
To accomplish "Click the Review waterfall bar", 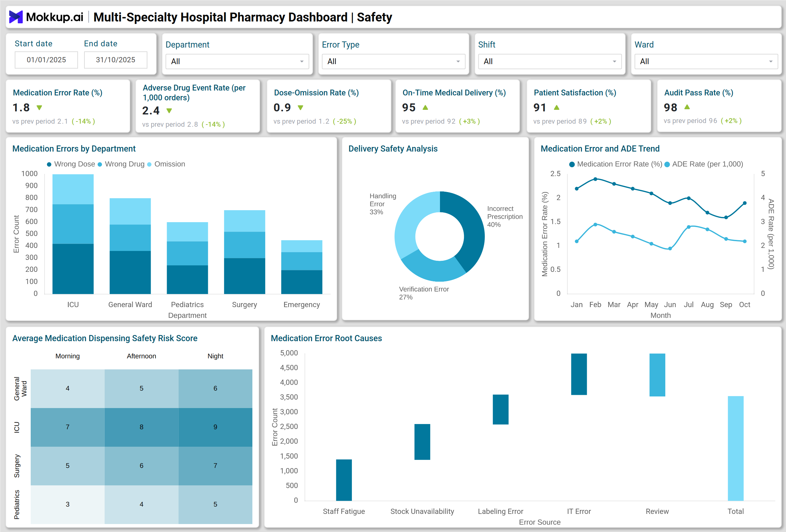I will [x=657, y=375].
